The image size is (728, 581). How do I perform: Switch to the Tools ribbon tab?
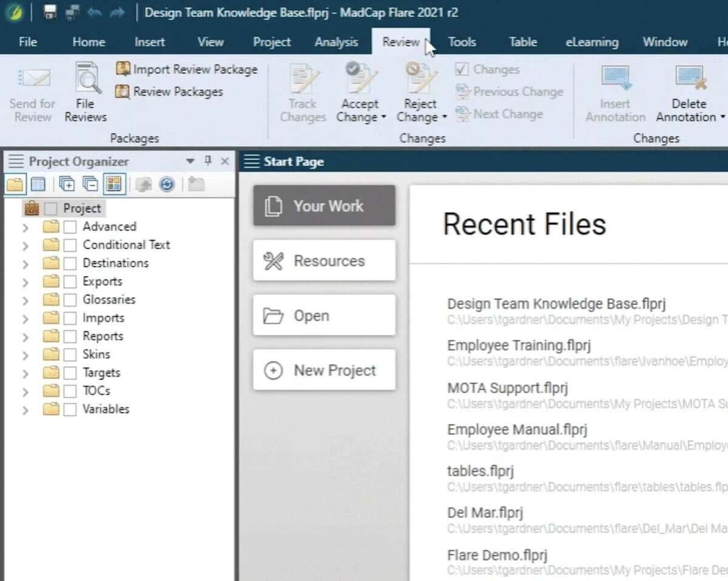pos(462,42)
